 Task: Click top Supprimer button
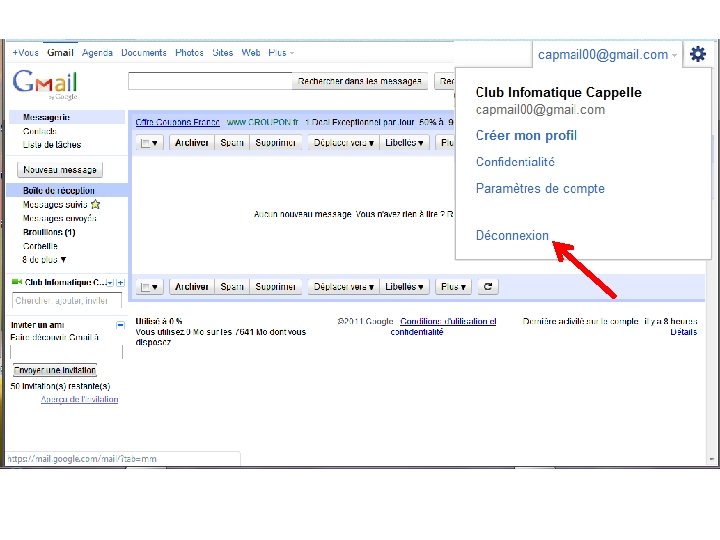click(276, 143)
